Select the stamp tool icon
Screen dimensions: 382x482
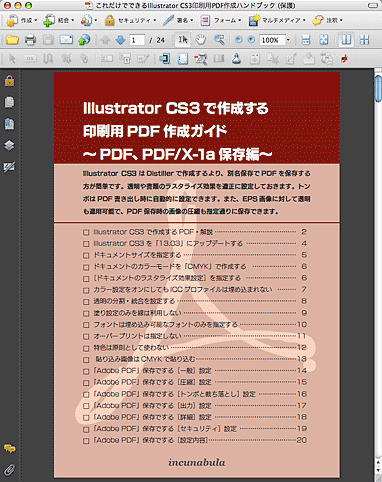click(236, 59)
